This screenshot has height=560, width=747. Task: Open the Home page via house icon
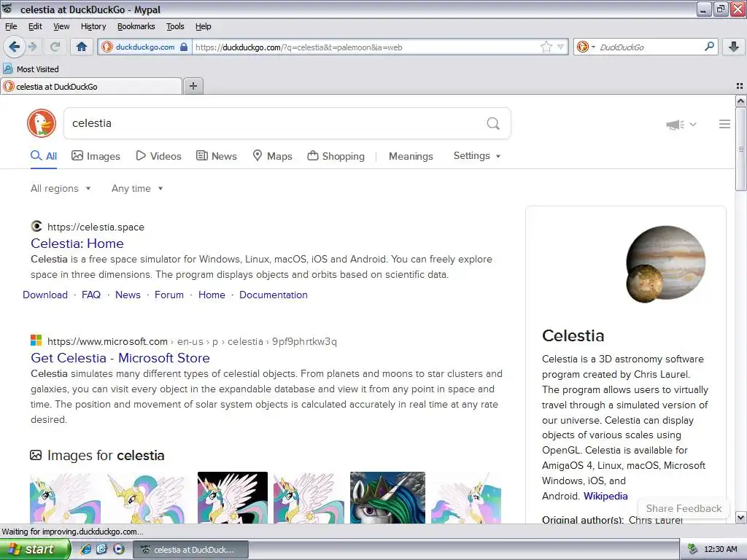[82, 47]
